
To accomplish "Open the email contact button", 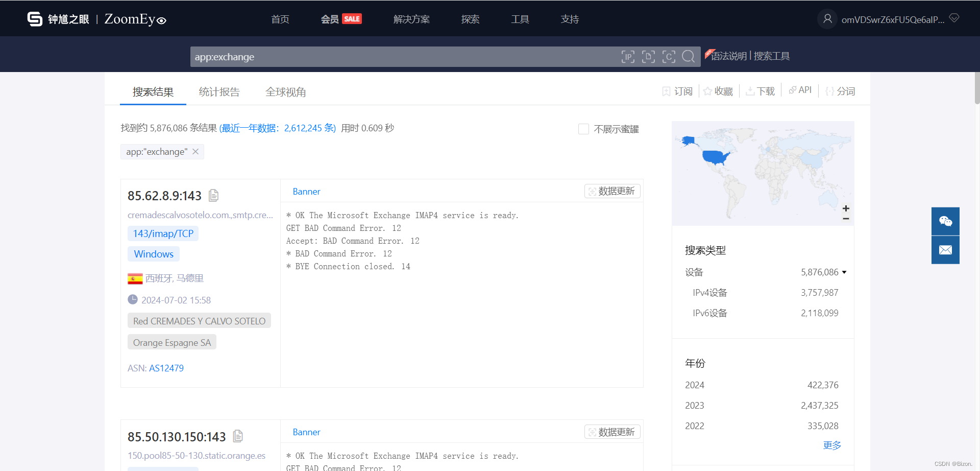I will 945,250.
